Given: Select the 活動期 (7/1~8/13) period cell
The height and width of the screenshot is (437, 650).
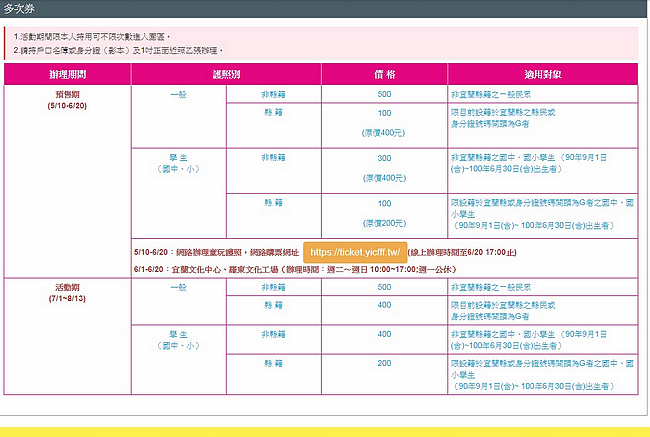Looking at the screenshot, I should pyautogui.click(x=67, y=291).
